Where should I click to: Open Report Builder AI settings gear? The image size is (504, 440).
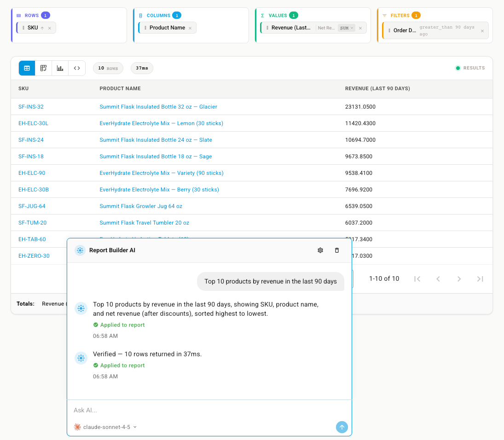[320, 250]
